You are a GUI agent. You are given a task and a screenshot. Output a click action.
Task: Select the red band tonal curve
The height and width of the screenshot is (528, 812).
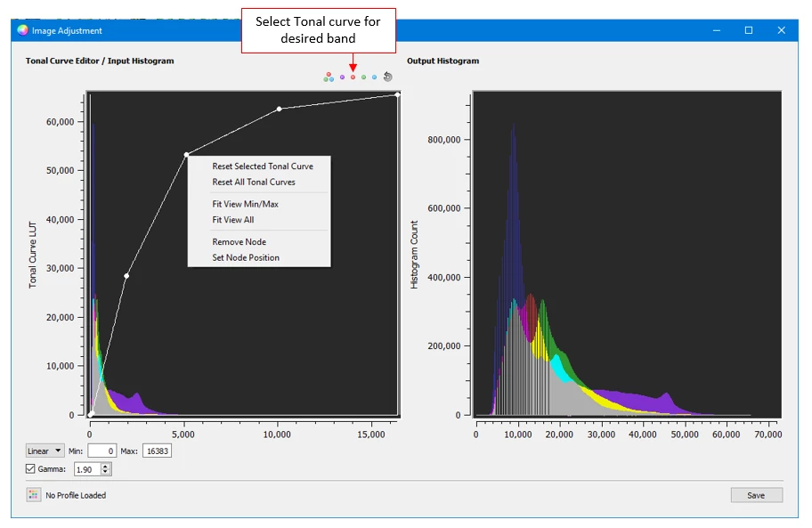(353, 77)
